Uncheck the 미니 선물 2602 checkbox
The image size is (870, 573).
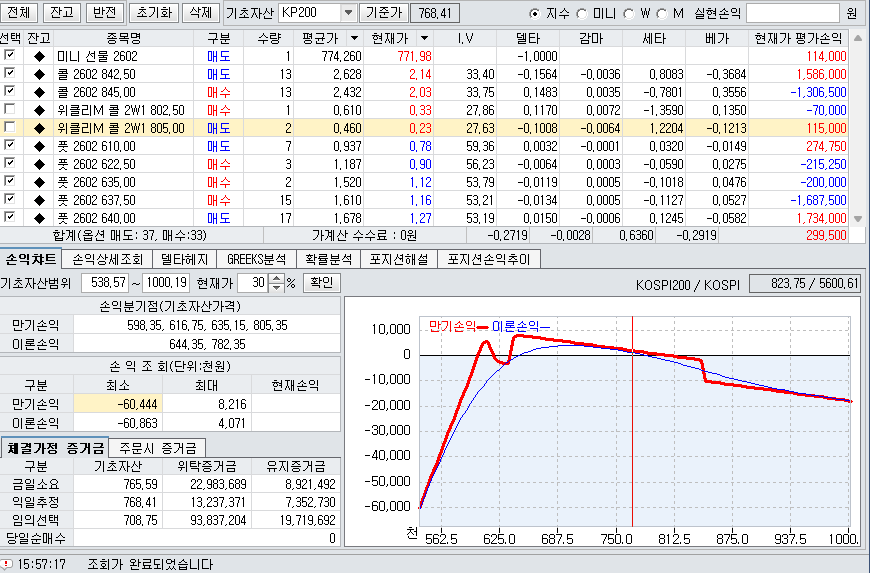tap(9, 55)
